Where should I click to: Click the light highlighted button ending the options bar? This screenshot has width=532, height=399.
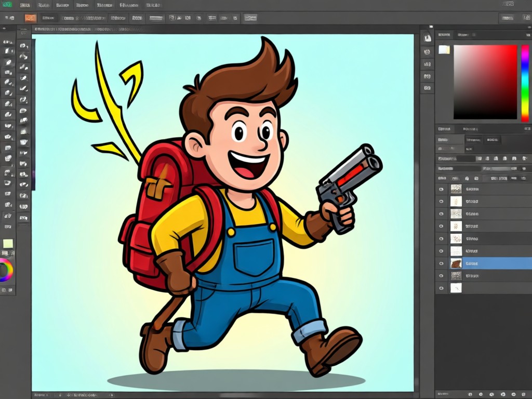(x=250, y=18)
